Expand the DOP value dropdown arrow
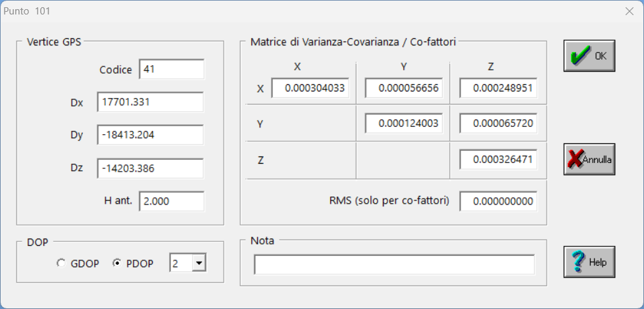The width and height of the screenshot is (644, 309). (x=199, y=264)
